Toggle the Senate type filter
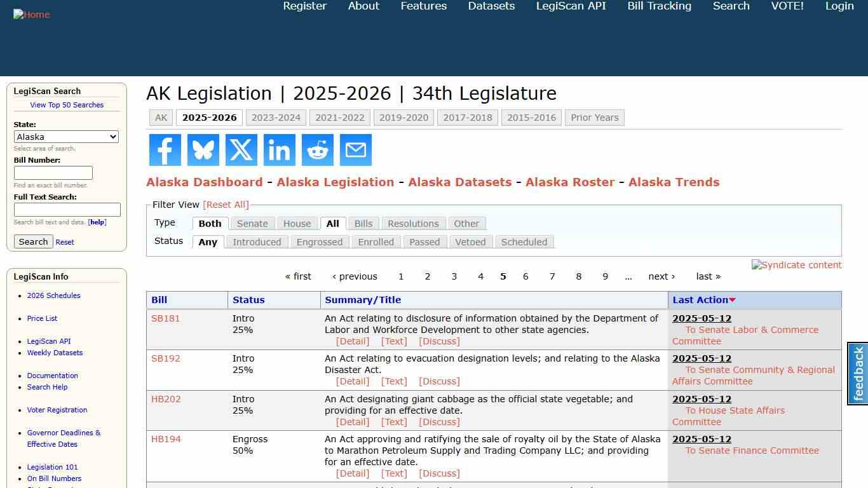 252,223
